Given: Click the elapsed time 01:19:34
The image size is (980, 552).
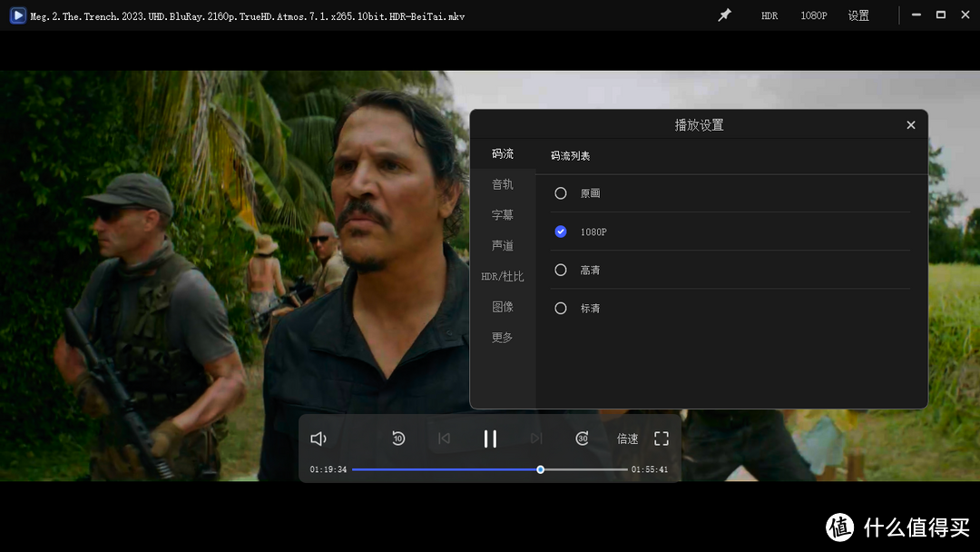Looking at the screenshot, I should (328, 469).
